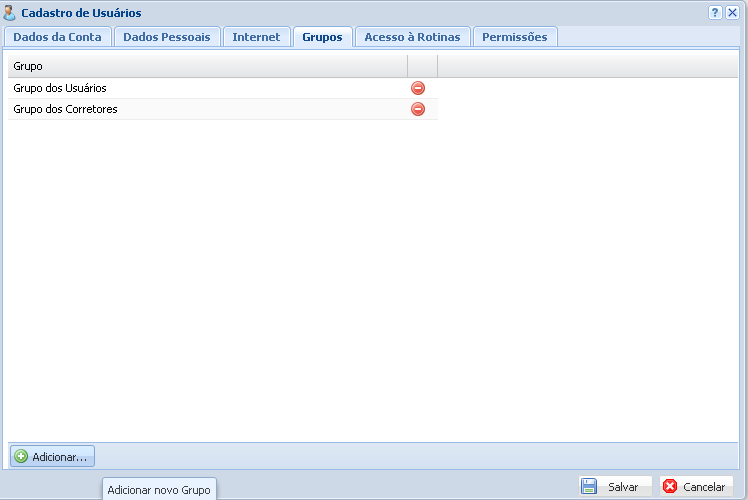
Task: Open the Dados Pessoais tab
Action: pyautogui.click(x=167, y=37)
